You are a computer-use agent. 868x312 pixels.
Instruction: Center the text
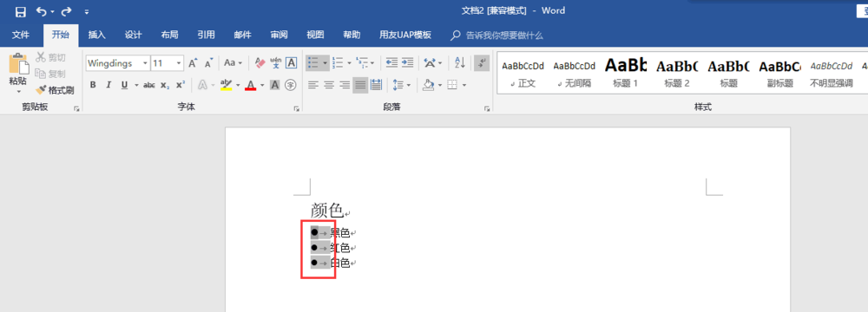tap(329, 85)
